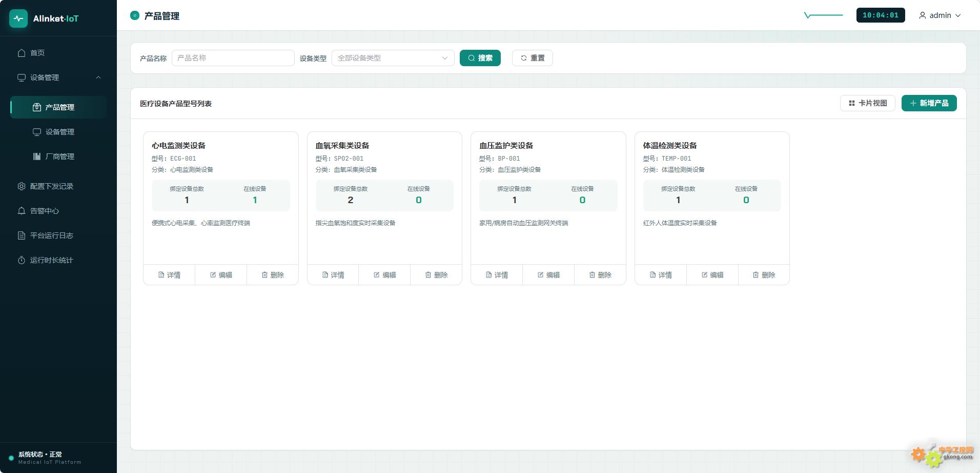Click the trash icon on 心电监测类设备 card
The height and width of the screenshot is (473, 980).
tap(265, 275)
